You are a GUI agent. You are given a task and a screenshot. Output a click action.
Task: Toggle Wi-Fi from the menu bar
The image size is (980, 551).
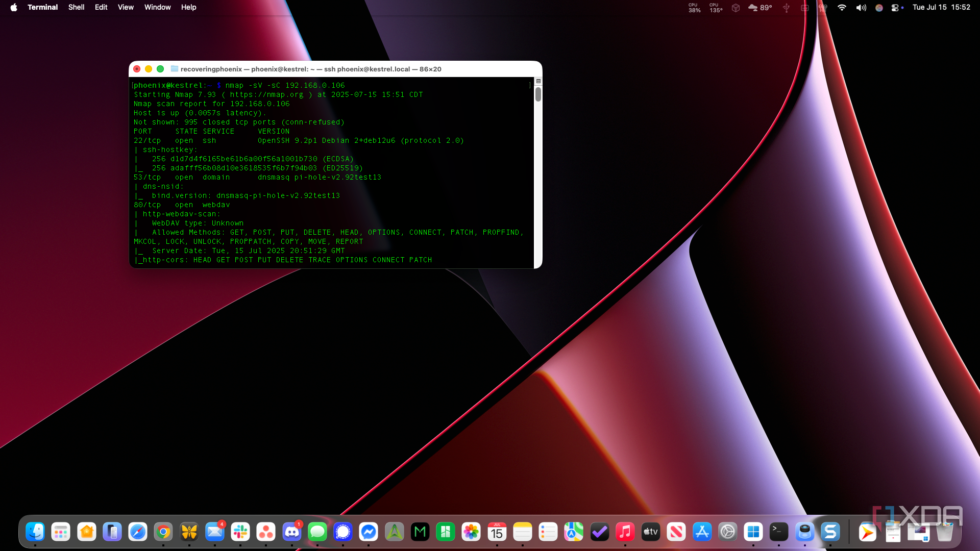point(842,8)
